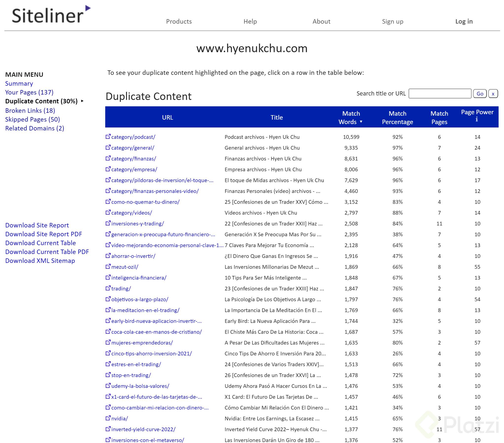Open external link icon for stop-en-trading/

(108, 375)
